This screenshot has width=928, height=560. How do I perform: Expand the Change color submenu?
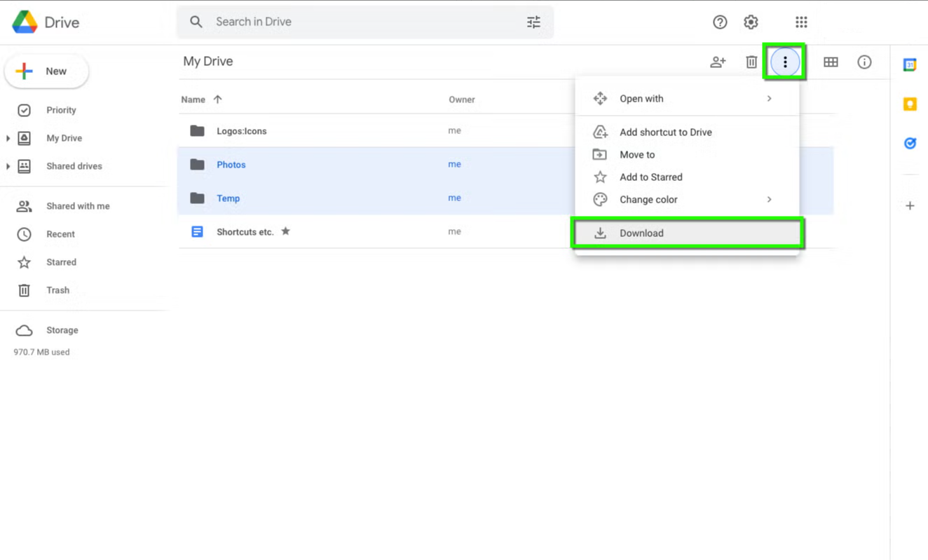pos(769,200)
